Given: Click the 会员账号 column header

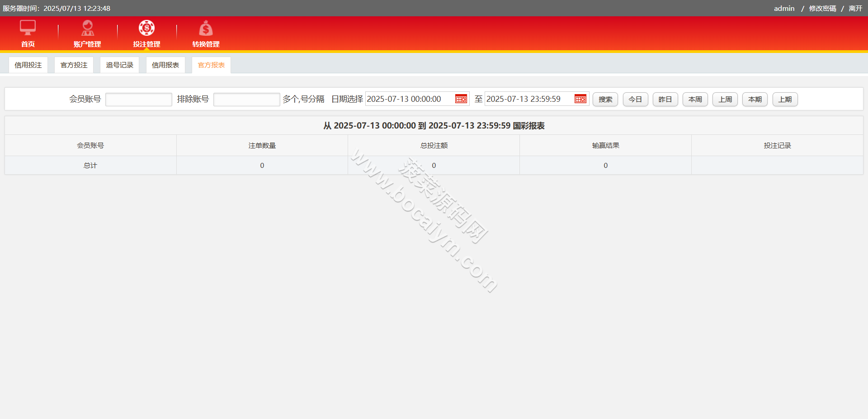Looking at the screenshot, I should (90, 145).
